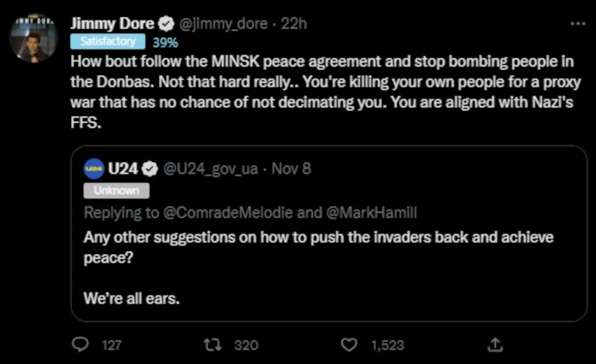
Task: Click U24's verified checkmark badge
Action: [150, 169]
